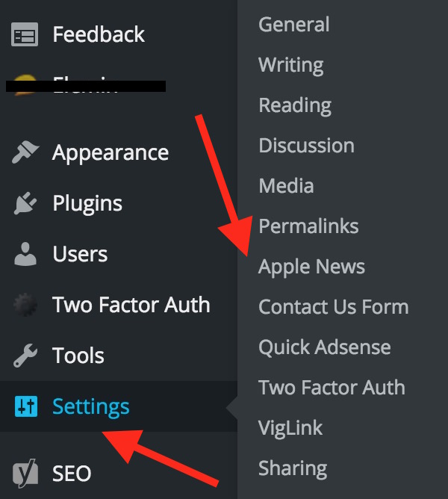Open Two Factor Auth in Settings submenu
448x499 pixels.
tap(332, 388)
